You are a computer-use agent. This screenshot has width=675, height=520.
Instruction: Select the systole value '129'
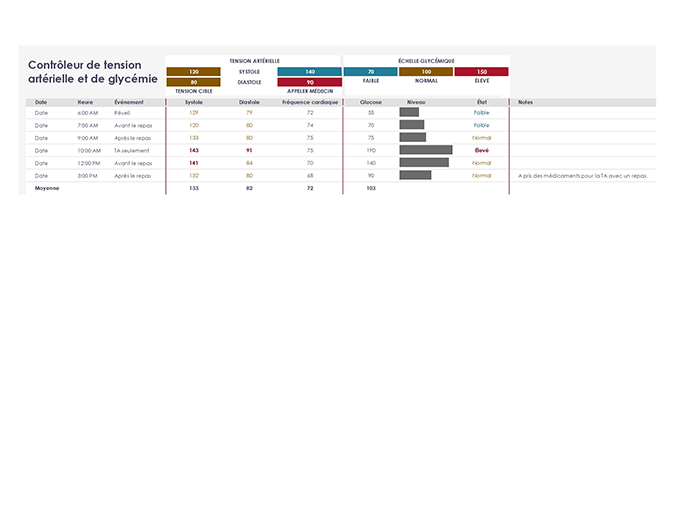pyautogui.click(x=194, y=113)
